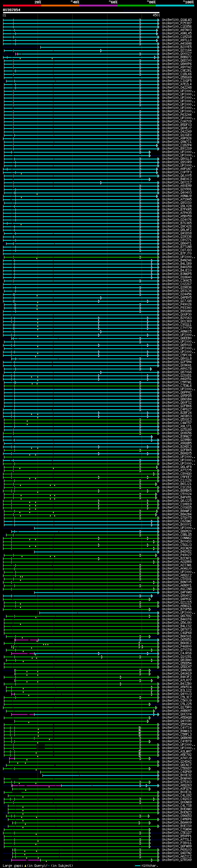Click hit UniRef100_Q2I164
197x868 pixels.
tap(177, 50)
